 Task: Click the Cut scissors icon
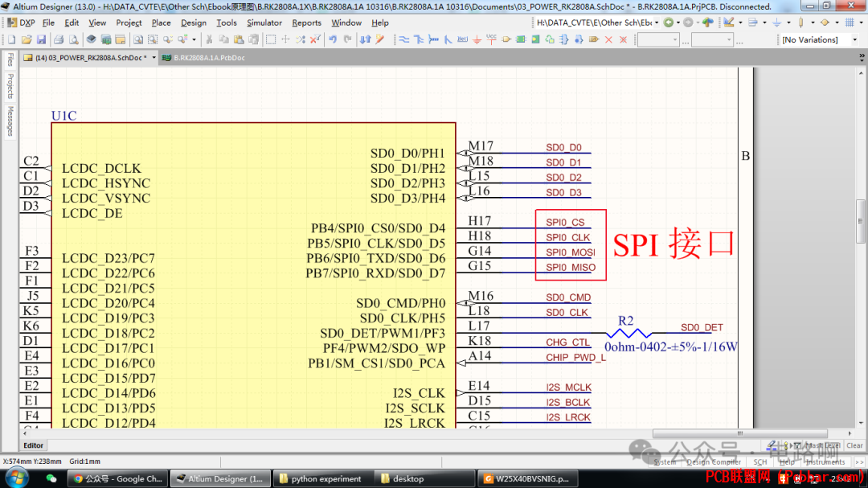[x=209, y=40]
